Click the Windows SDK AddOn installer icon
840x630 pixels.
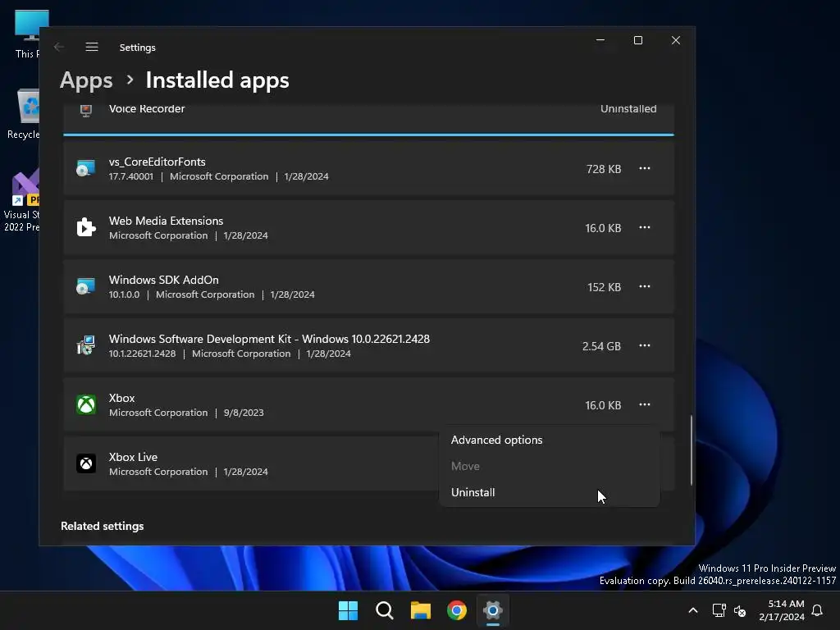tap(85, 286)
